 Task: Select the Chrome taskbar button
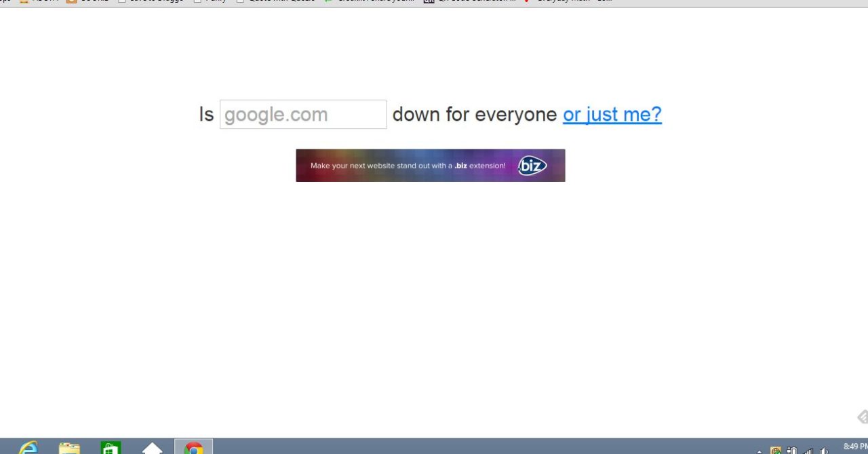tap(194, 447)
